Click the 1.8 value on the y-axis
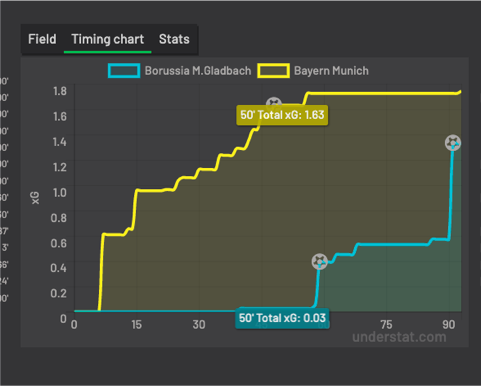 click(x=60, y=91)
